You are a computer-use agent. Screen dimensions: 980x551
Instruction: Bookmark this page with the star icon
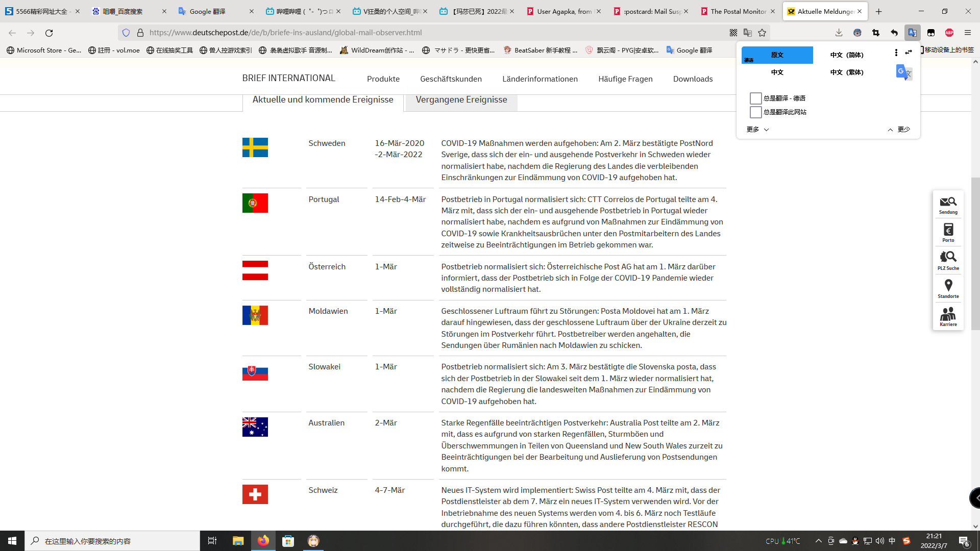coord(762,33)
